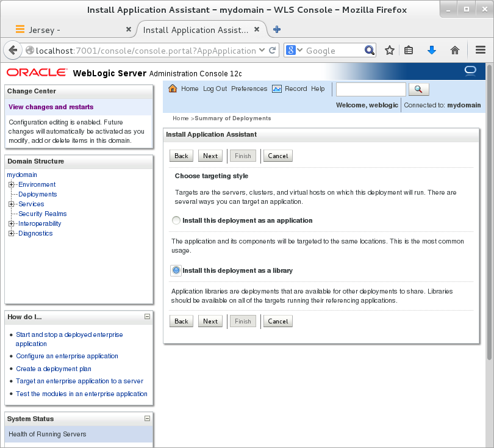Image resolution: width=494 pixels, height=448 pixels.
Task: Click the console search magnifier button
Action: click(x=418, y=89)
